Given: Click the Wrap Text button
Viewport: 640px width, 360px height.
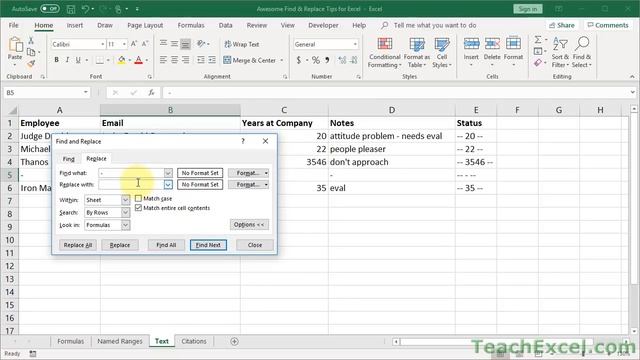Looking at the screenshot, I should 242,44.
